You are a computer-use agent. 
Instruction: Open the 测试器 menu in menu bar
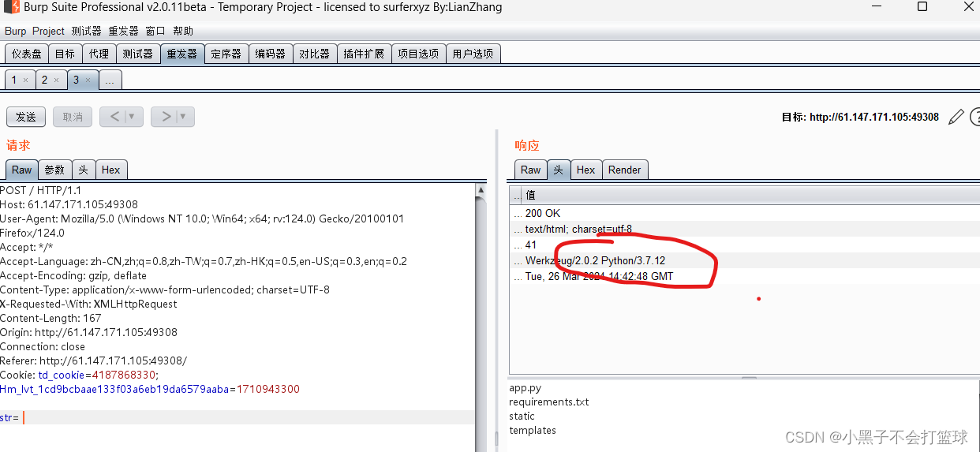(x=86, y=31)
